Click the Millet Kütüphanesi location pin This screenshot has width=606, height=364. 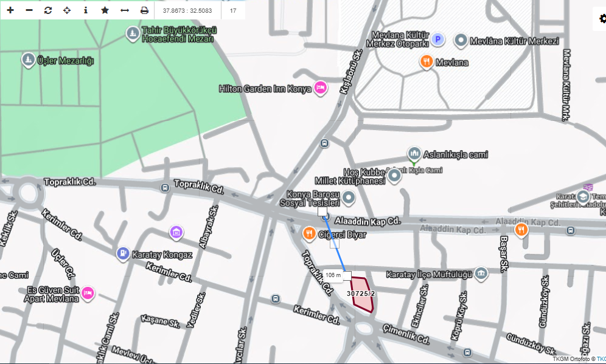coord(394,177)
